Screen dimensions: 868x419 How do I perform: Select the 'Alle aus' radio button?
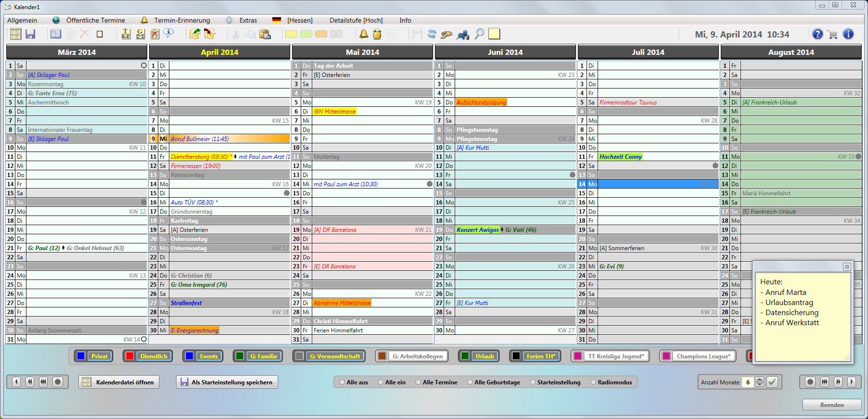[x=342, y=382]
